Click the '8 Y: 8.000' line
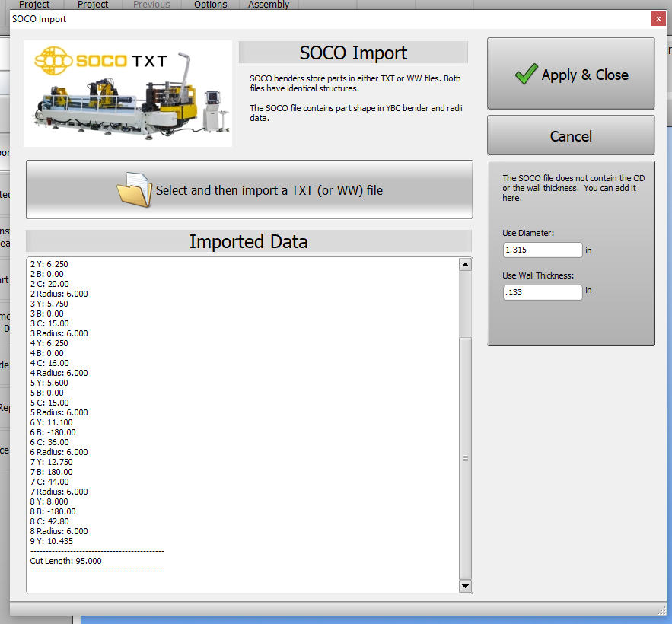This screenshot has width=672, height=624. (49, 501)
